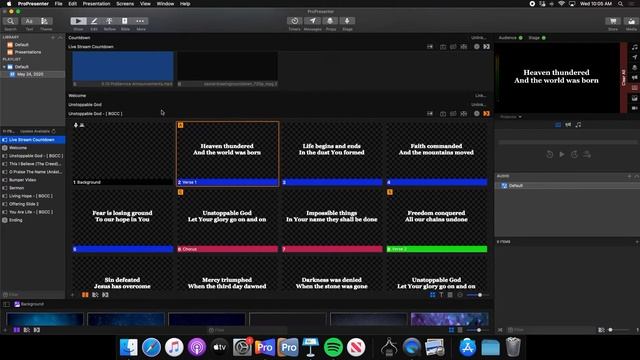Clear the messages layer in the preview sidebar

pyautogui.click(x=635, y=58)
